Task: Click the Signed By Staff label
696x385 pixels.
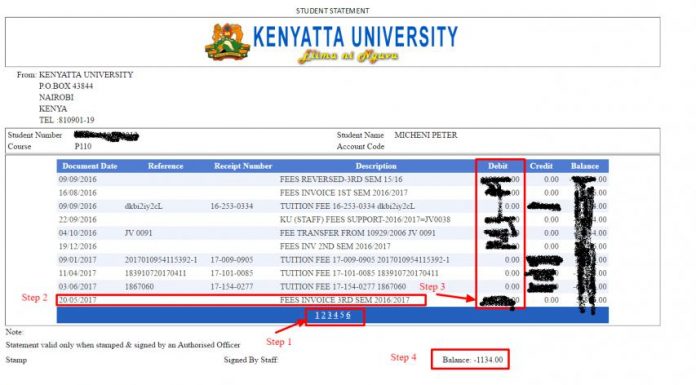Action: coord(251,360)
